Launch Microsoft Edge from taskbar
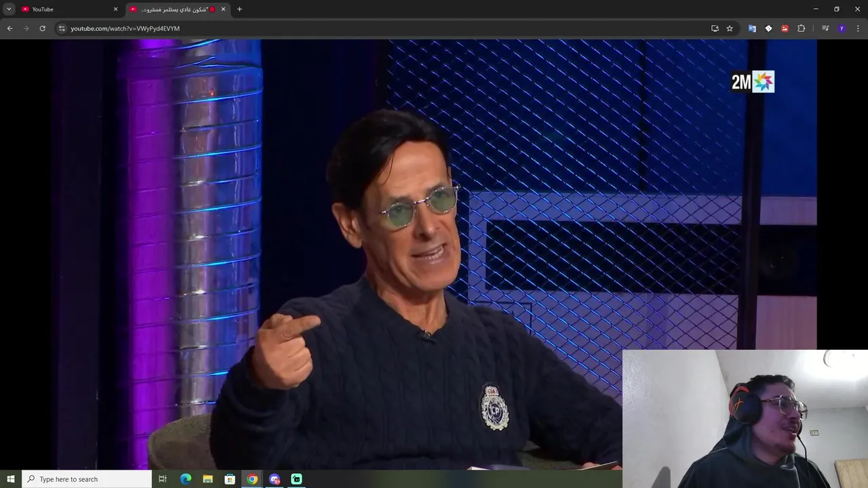Viewport: 868px width, 488px height. (186, 479)
